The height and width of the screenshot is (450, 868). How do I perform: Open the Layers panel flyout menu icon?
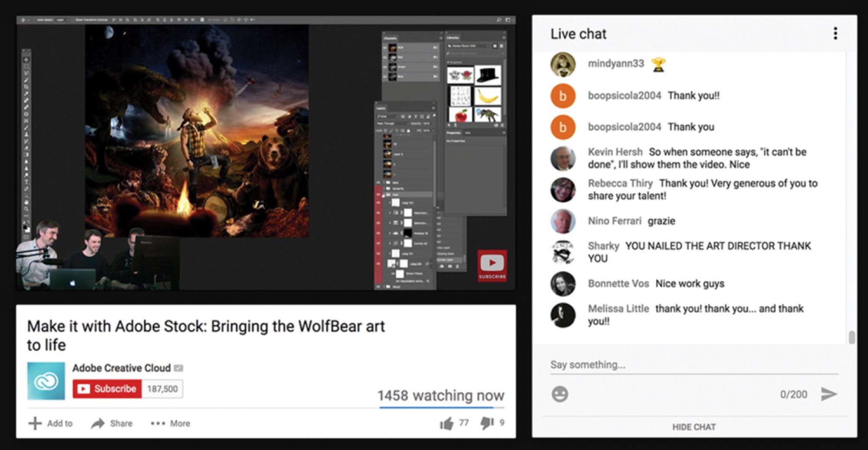433,108
